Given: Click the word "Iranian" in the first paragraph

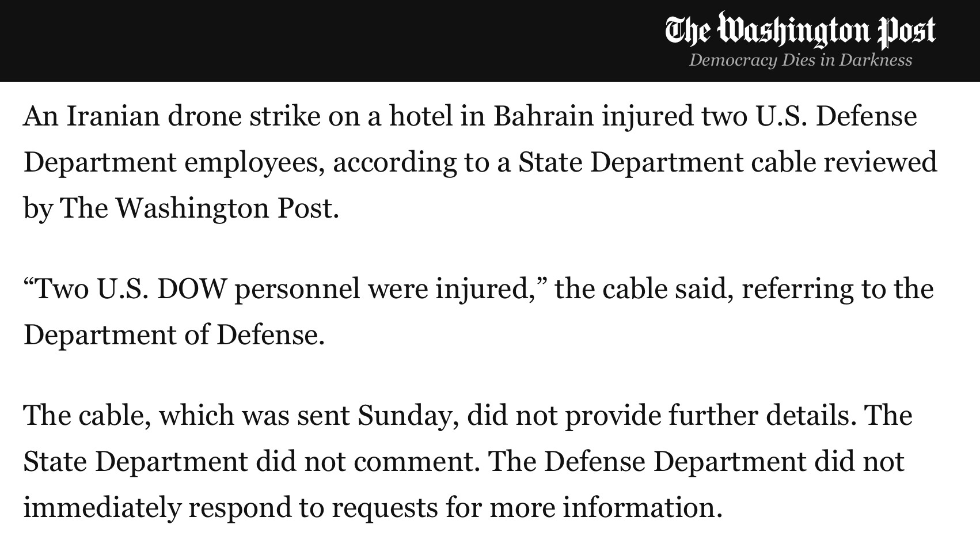Looking at the screenshot, I should point(113,116).
